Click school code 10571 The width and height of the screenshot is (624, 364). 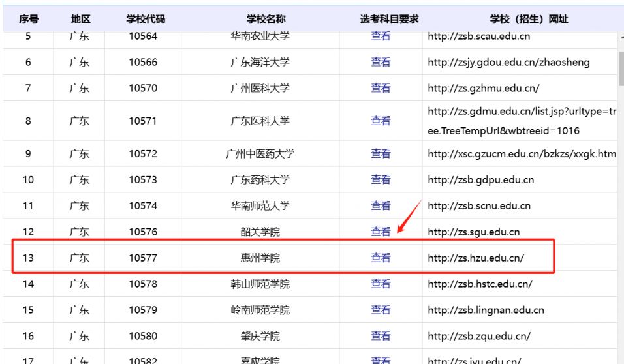click(x=143, y=121)
